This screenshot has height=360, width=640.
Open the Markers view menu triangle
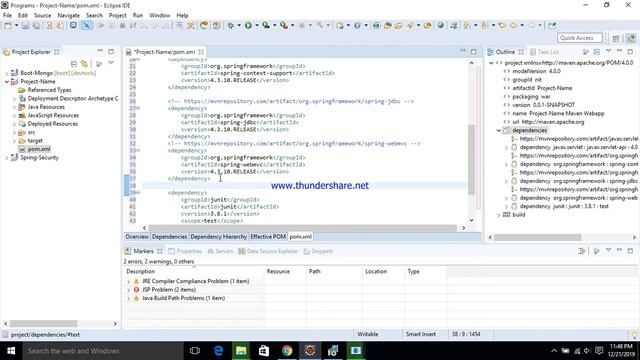point(609,251)
